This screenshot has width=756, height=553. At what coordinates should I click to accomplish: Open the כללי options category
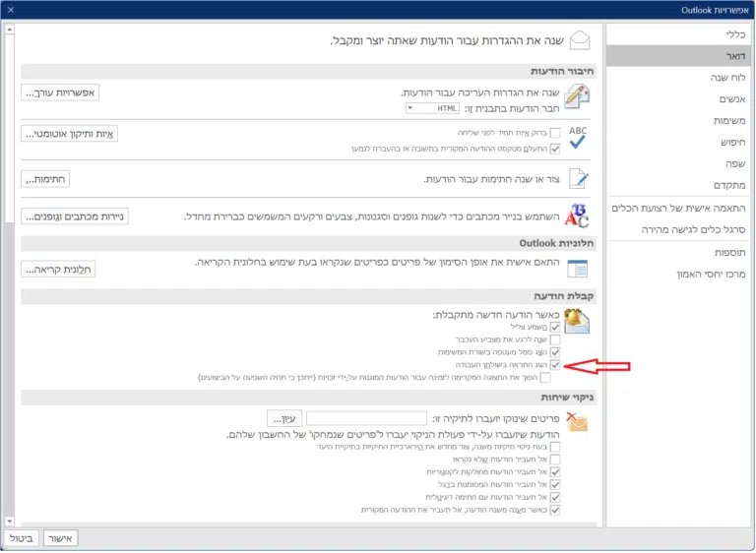pyautogui.click(x=678, y=34)
